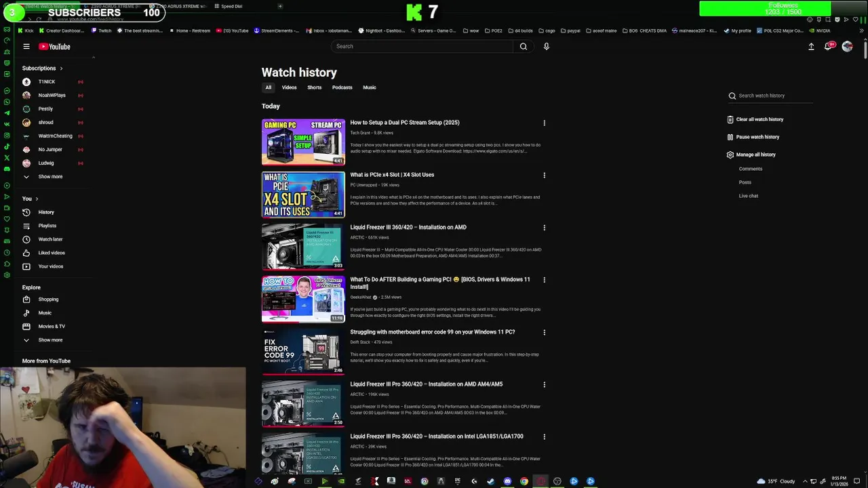This screenshot has width=868, height=488.
Task: Open options menu for error code 99 video
Action: click(544, 332)
